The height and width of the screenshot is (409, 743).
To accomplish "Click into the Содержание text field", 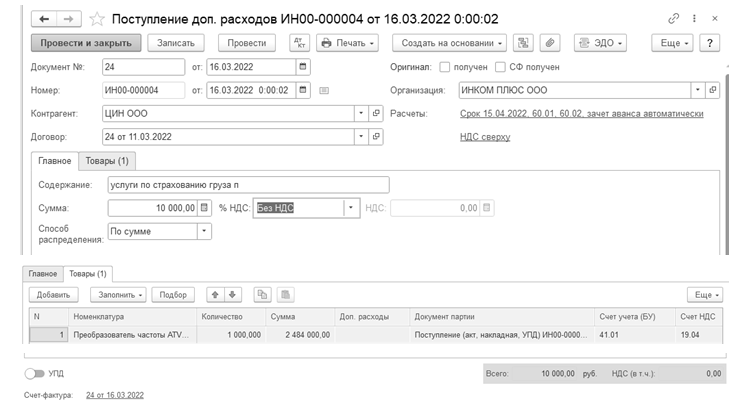I will click(248, 185).
